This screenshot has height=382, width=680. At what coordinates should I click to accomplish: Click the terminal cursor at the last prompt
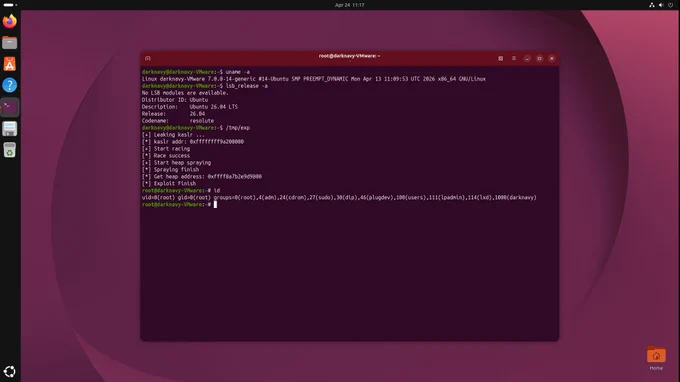click(x=215, y=204)
